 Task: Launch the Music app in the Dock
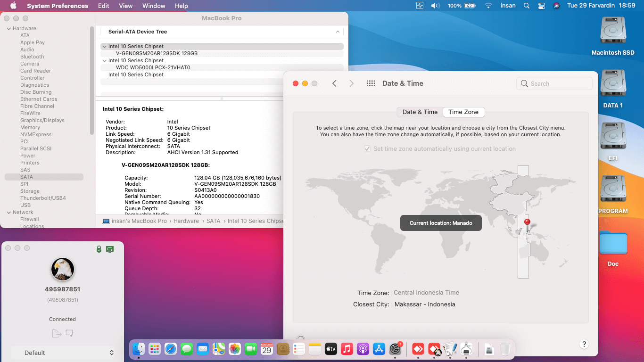coord(347,349)
